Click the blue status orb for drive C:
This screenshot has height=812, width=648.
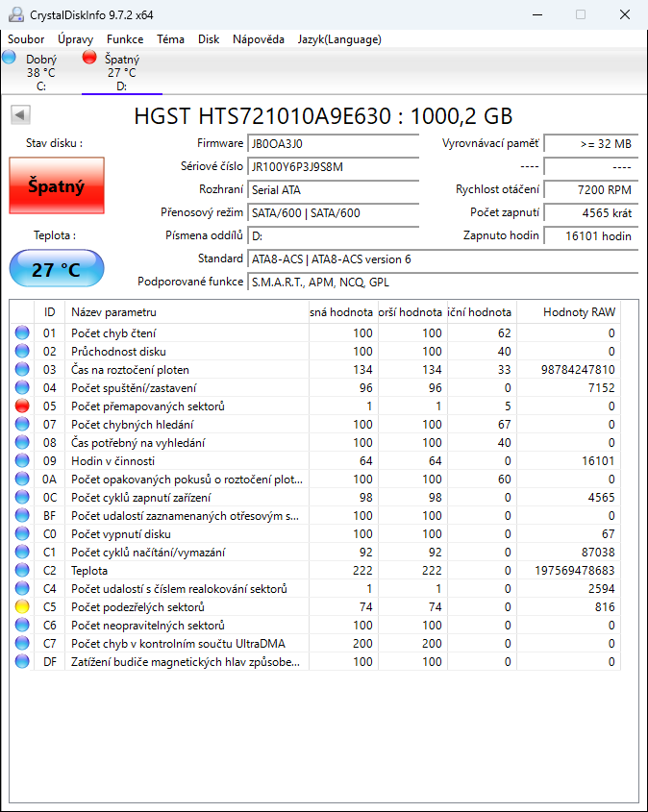pos(10,57)
